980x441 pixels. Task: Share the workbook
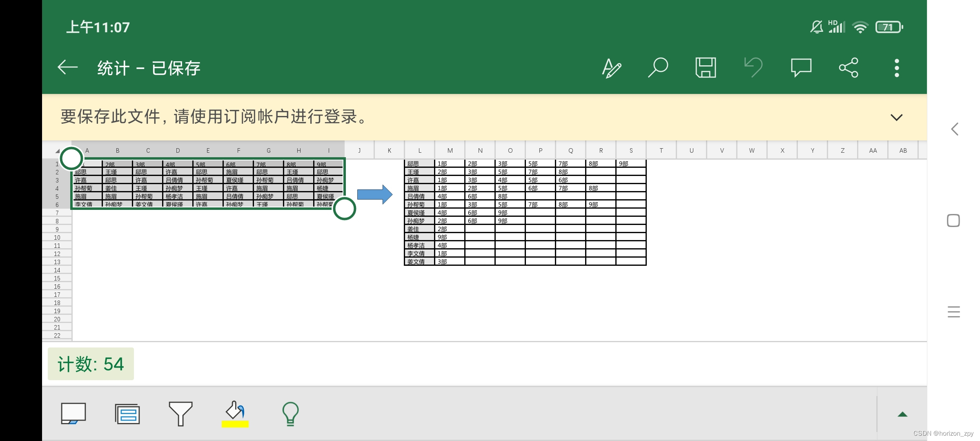click(x=849, y=67)
